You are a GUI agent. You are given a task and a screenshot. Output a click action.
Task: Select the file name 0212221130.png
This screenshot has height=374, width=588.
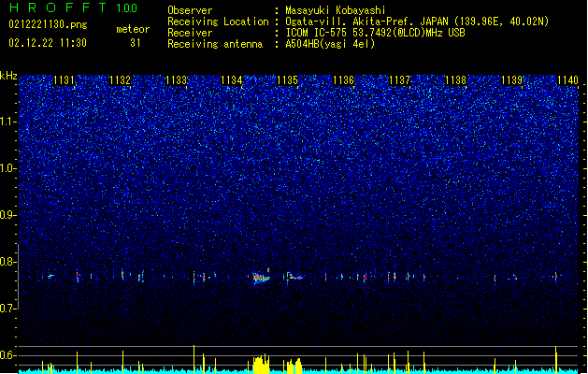coord(48,24)
